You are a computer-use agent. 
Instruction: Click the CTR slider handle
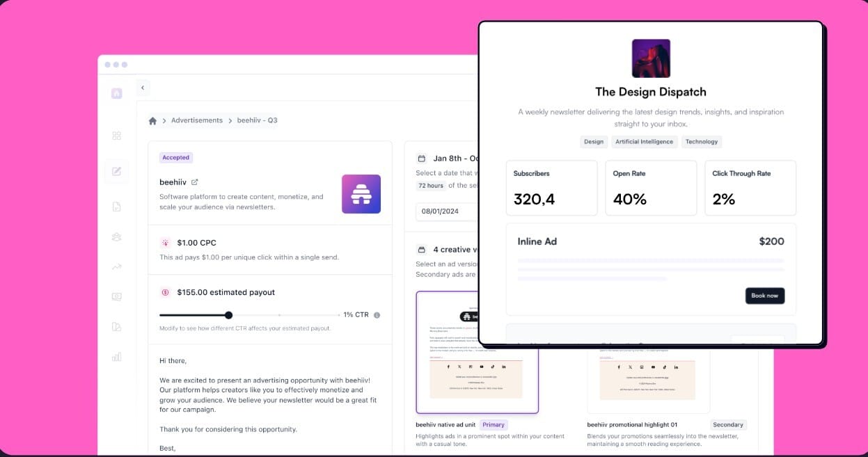pyautogui.click(x=228, y=315)
